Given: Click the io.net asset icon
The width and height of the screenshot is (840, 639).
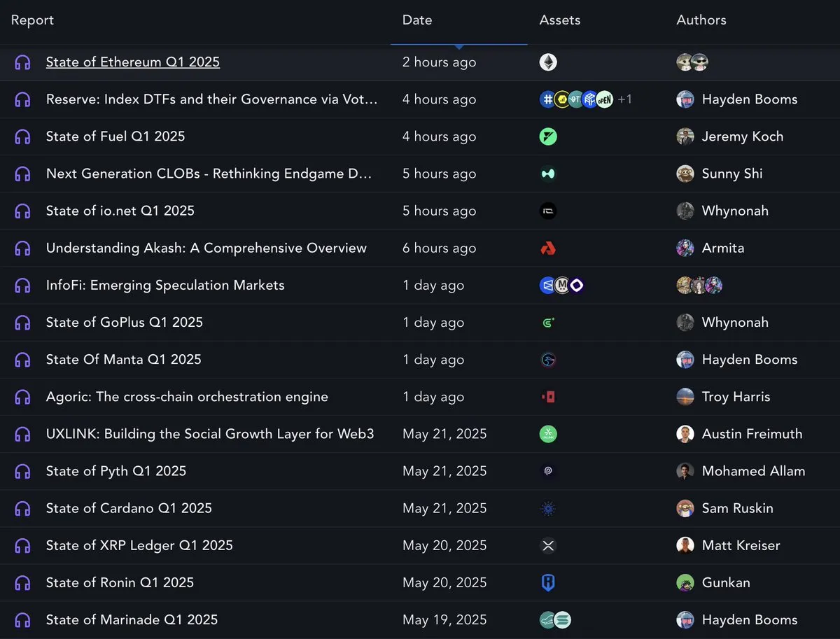Looking at the screenshot, I should [x=548, y=211].
